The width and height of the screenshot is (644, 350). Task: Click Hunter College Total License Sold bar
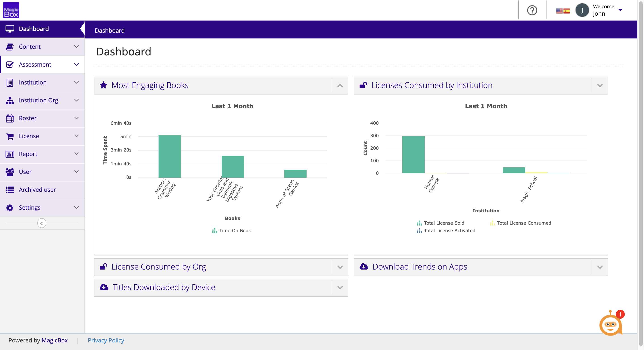coord(413,155)
